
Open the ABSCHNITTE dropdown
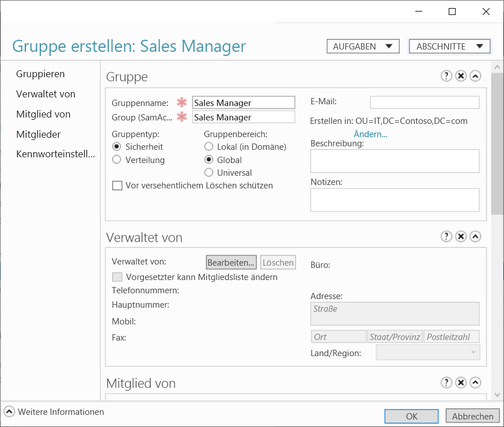coord(449,46)
